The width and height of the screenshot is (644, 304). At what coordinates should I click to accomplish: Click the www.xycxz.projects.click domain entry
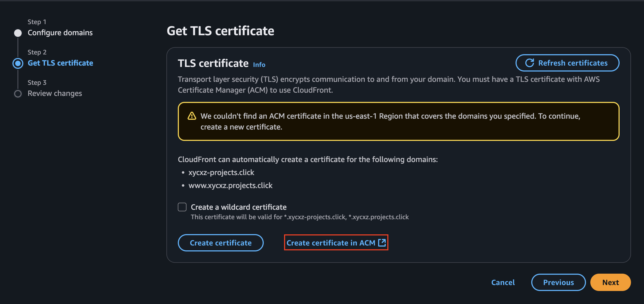(x=230, y=185)
